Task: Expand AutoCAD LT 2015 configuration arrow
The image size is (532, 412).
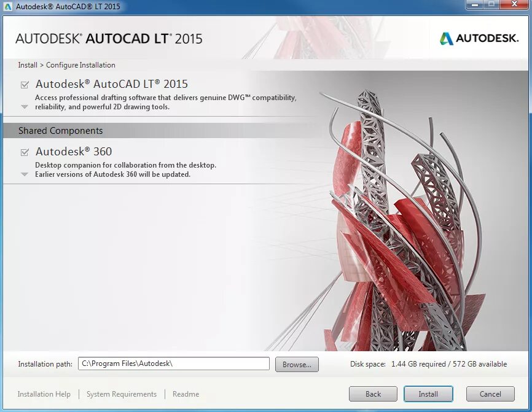Action: [25, 107]
